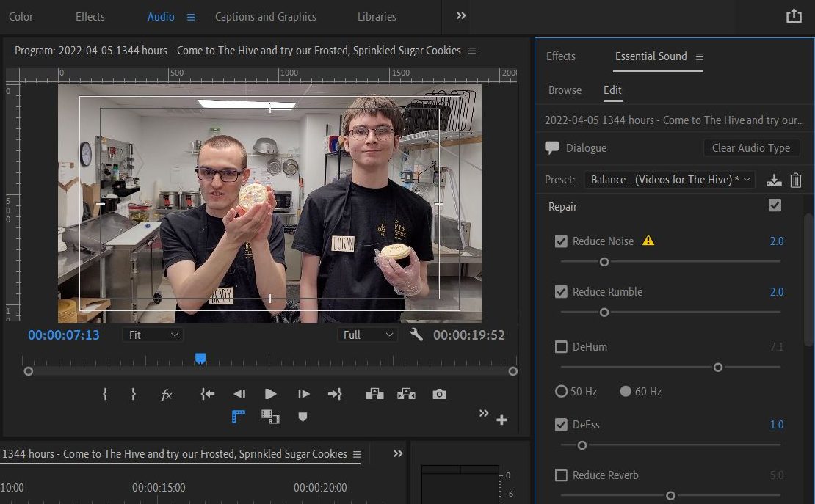Click the comparison view icon
Viewport: 815px width, 504px height.
[270, 417]
